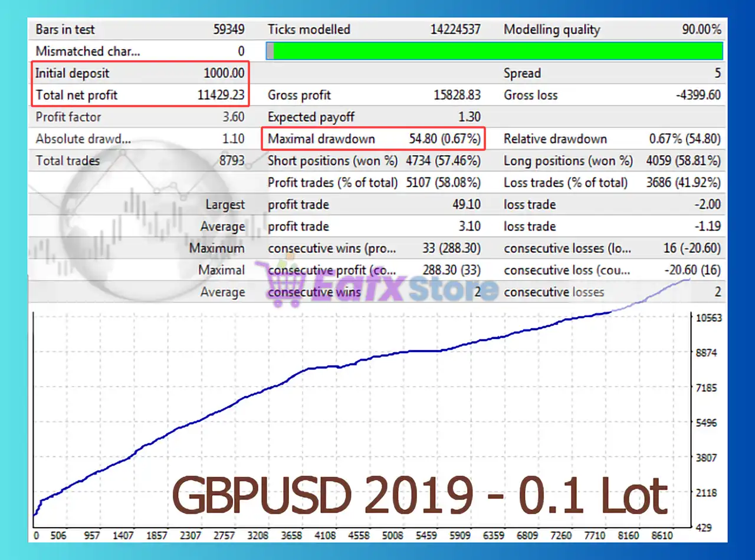The width and height of the screenshot is (755, 560).
Task: Click the Initial deposit value 1000.00
Action: point(224,74)
